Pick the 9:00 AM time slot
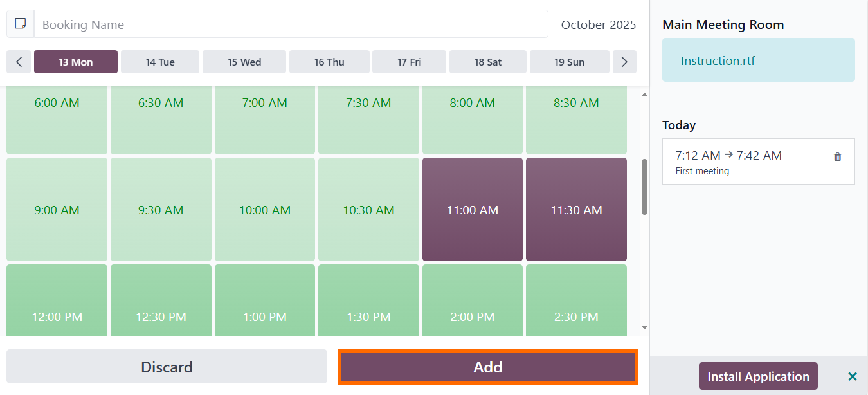This screenshot has width=868, height=395. 57,210
